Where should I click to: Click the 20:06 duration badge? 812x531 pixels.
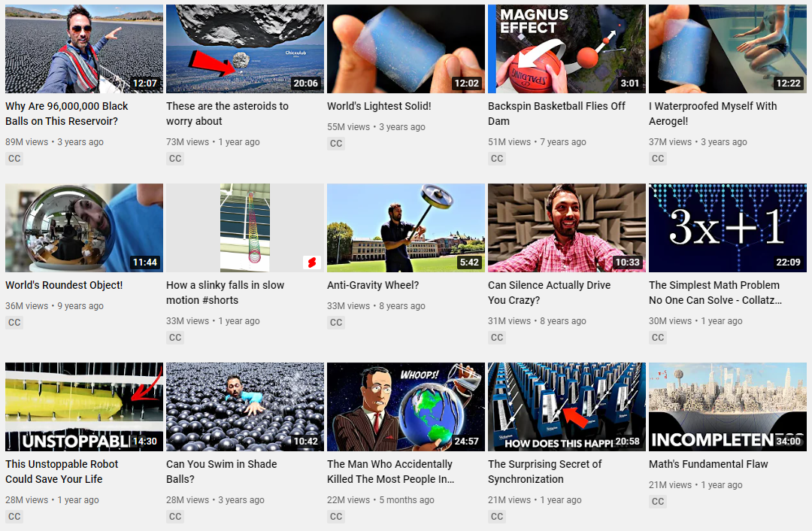305,83
